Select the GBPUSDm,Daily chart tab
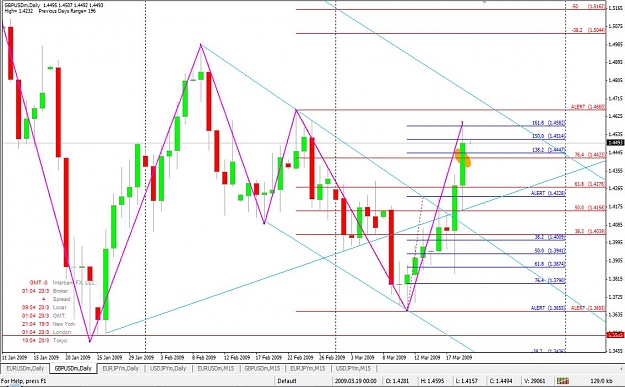Viewport: 625px width, 387px height. tap(73, 369)
